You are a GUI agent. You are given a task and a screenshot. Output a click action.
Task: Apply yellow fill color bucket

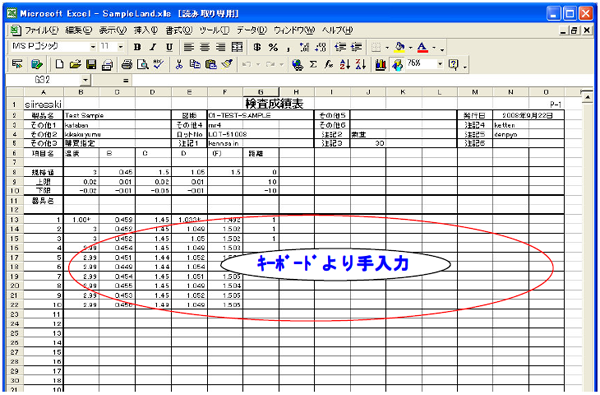(x=399, y=47)
